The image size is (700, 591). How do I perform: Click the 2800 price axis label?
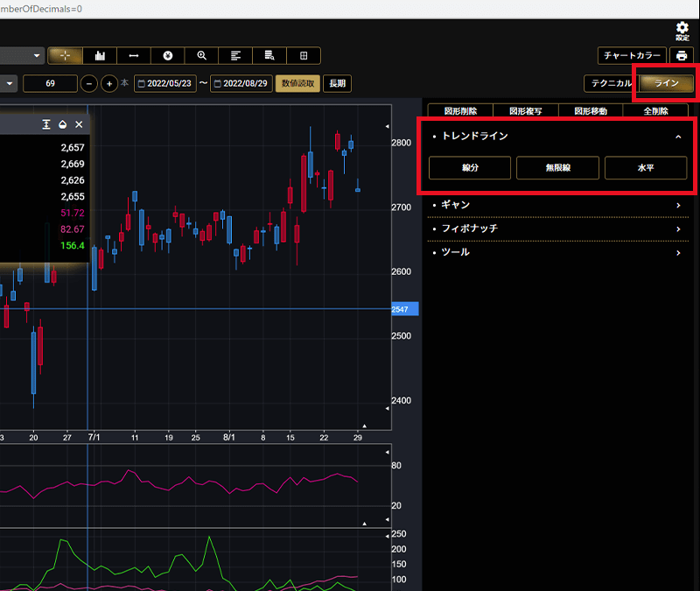[x=402, y=143]
